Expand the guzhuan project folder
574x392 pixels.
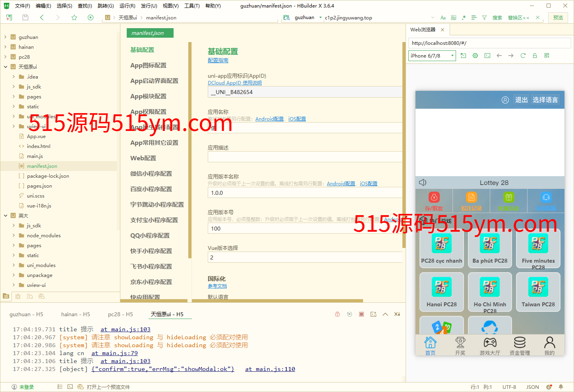(6, 37)
